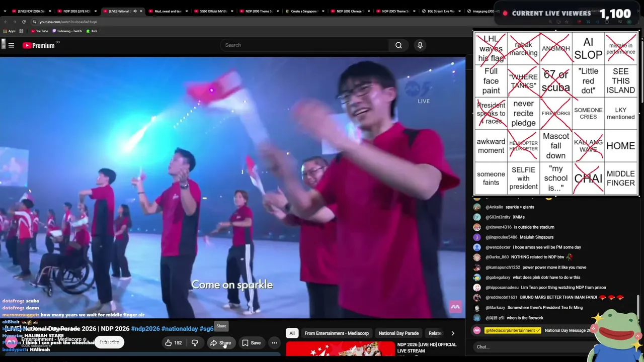The image size is (644, 362).
Task: Click the #nationalday hashtag link
Action: (180, 329)
